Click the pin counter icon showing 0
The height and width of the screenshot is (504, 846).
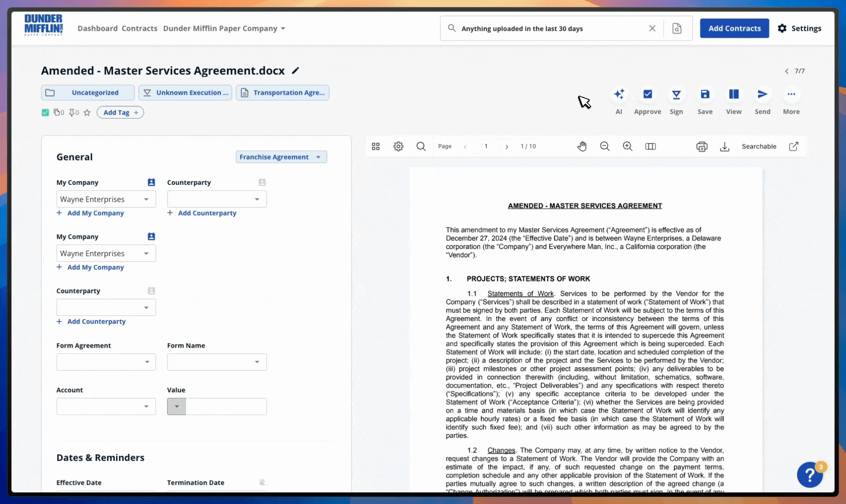point(74,112)
